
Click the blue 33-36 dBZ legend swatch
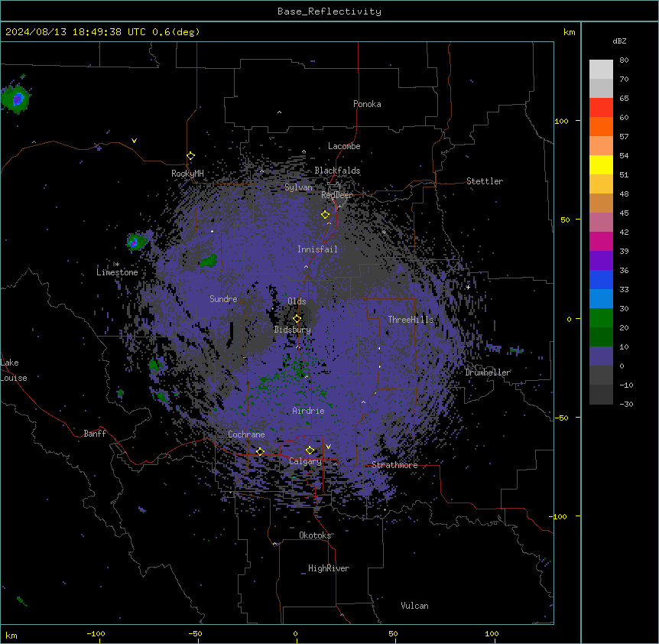[x=601, y=279]
